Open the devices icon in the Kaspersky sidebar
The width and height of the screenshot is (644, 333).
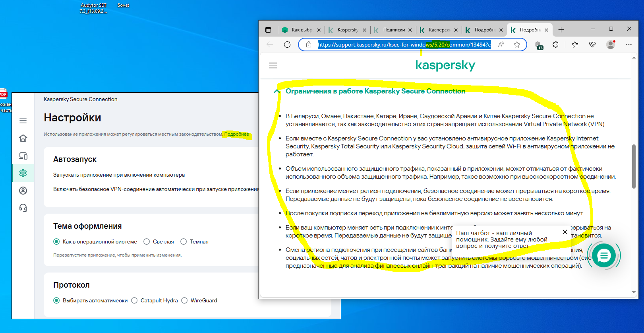point(23,156)
